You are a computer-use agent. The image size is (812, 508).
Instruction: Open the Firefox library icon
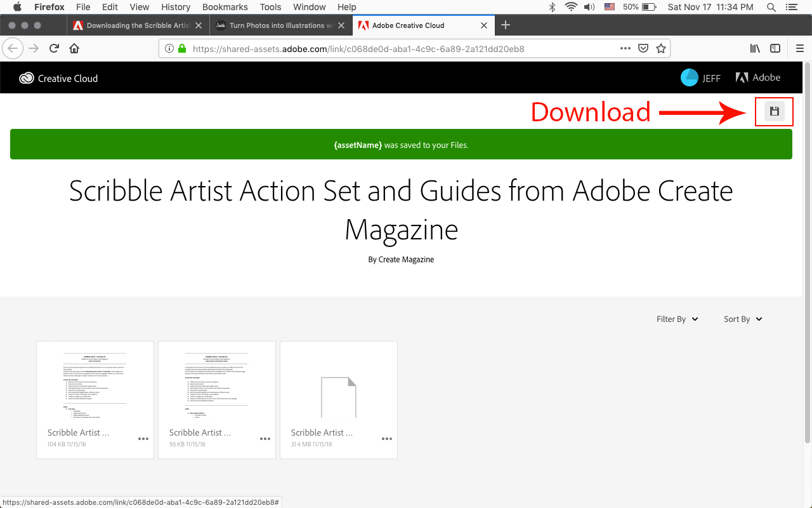click(x=755, y=48)
